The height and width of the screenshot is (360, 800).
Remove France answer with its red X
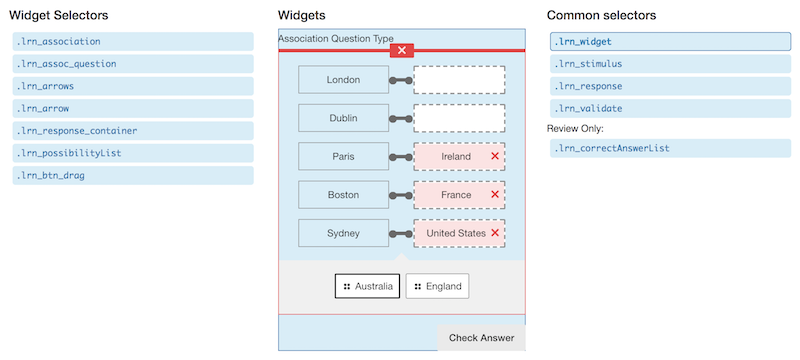494,194
